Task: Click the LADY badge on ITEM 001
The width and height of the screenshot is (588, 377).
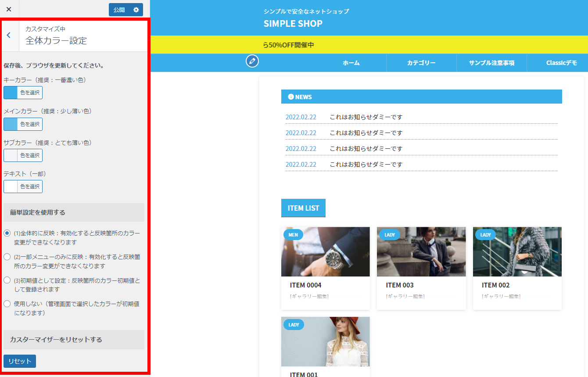Action: point(294,325)
